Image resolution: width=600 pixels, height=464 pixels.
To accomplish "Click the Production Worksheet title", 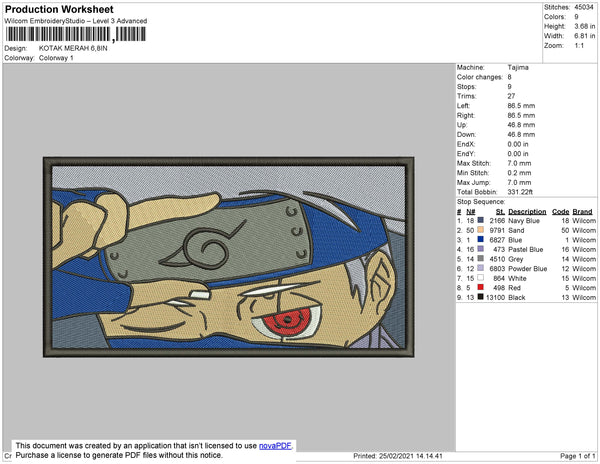I will click(x=59, y=10).
